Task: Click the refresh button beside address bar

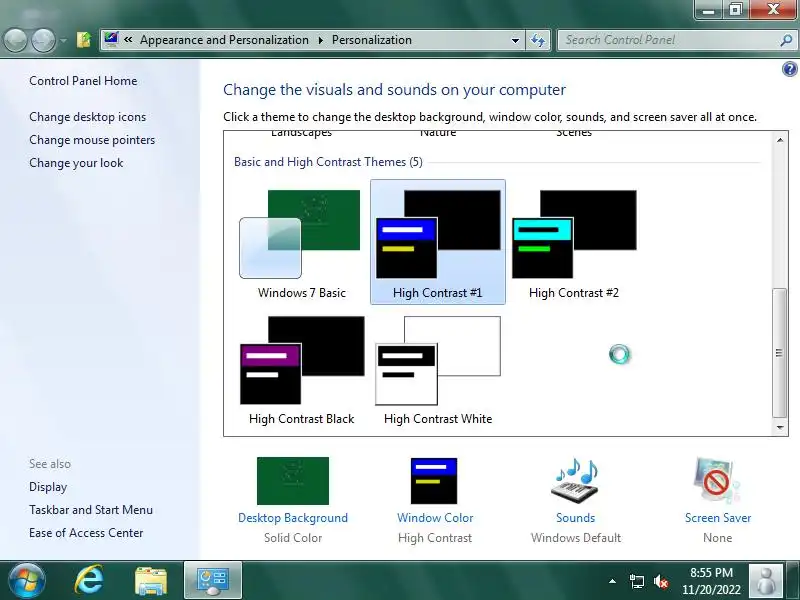Action: [x=538, y=40]
